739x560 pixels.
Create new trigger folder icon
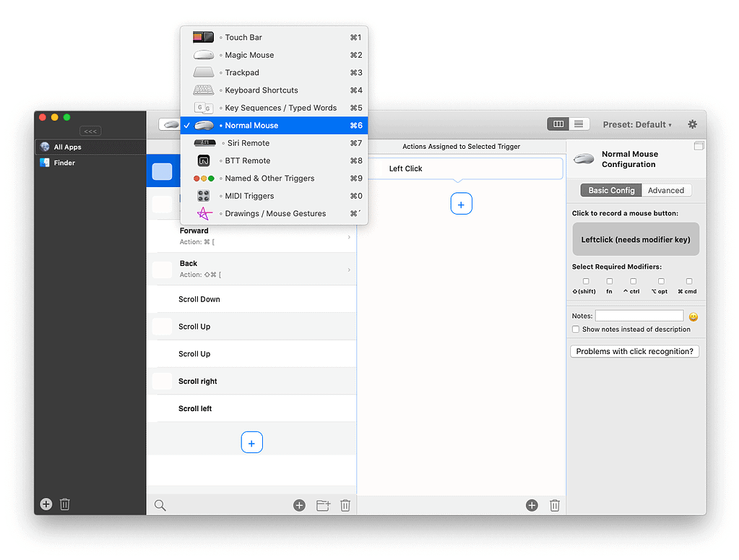(324, 505)
